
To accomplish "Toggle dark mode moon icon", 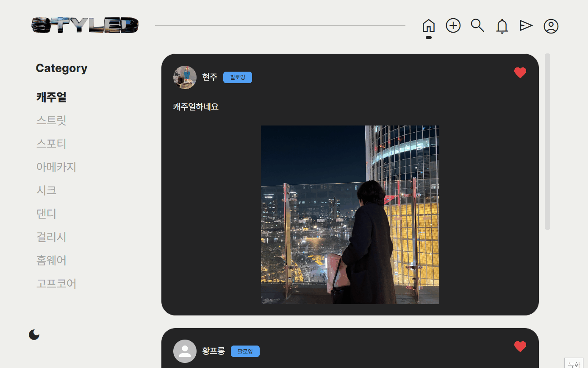I will click(34, 335).
